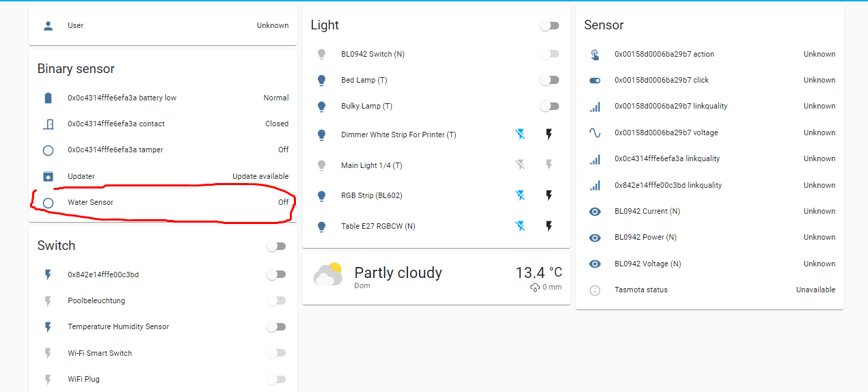Toggle the Temperature Humidity Sensor switch

click(x=276, y=327)
